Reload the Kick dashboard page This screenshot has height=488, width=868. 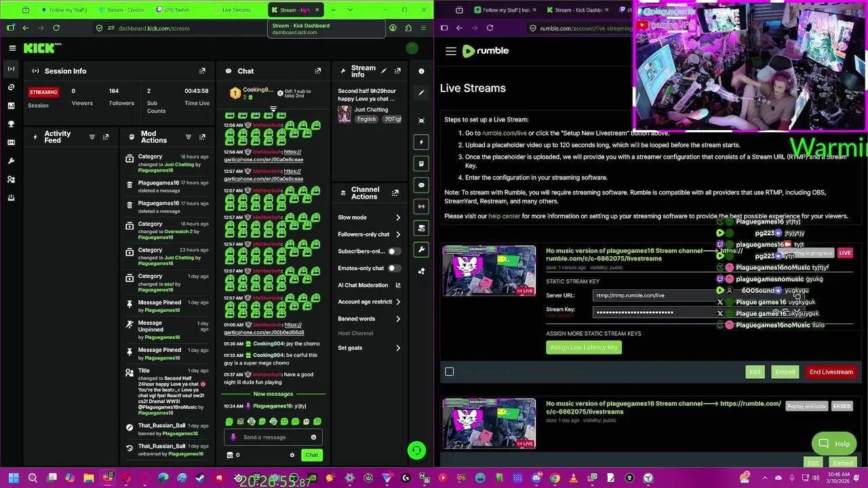(x=56, y=28)
